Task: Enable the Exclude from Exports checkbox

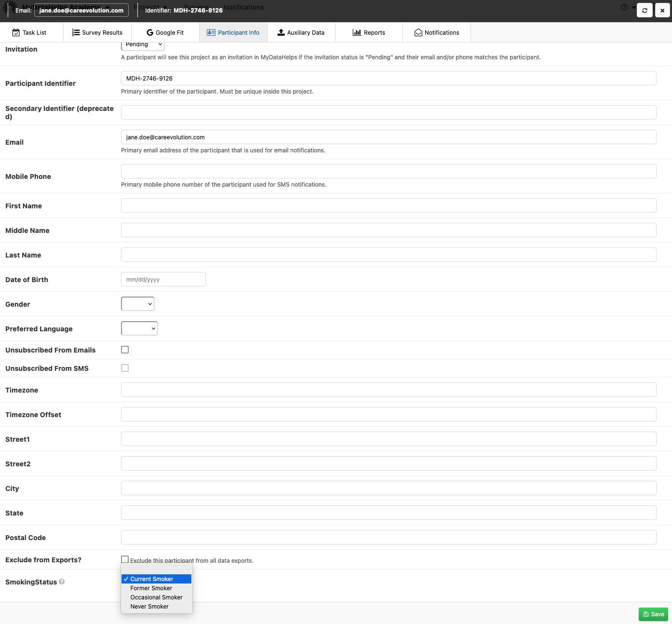Action: pyautogui.click(x=125, y=559)
